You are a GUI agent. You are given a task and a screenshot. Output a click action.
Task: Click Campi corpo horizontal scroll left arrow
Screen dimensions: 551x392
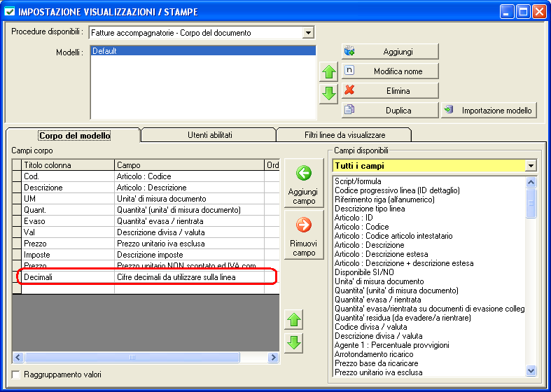pyautogui.click(x=18, y=358)
